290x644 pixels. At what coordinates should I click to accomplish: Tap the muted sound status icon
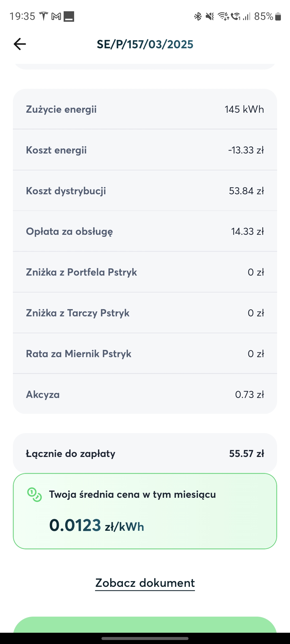pyautogui.click(x=210, y=17)
